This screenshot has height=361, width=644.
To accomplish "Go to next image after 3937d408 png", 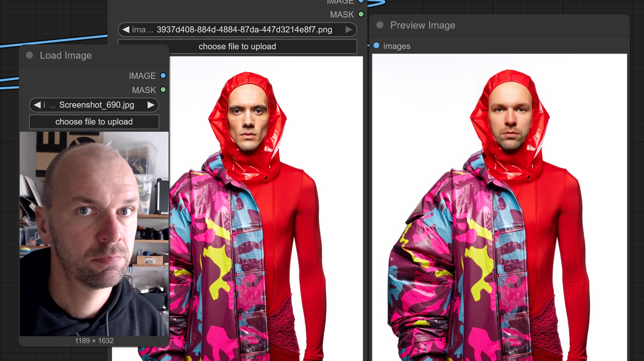I will tap(349, 30).
